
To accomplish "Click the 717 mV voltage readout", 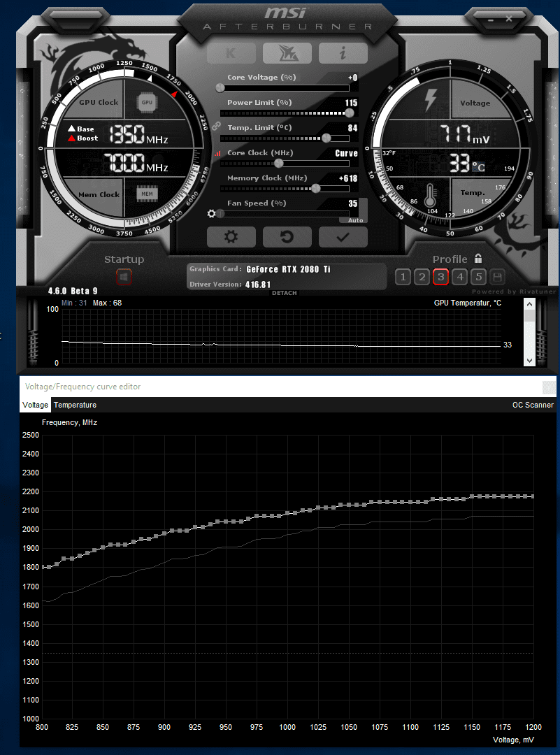I will tap(465, 134).
